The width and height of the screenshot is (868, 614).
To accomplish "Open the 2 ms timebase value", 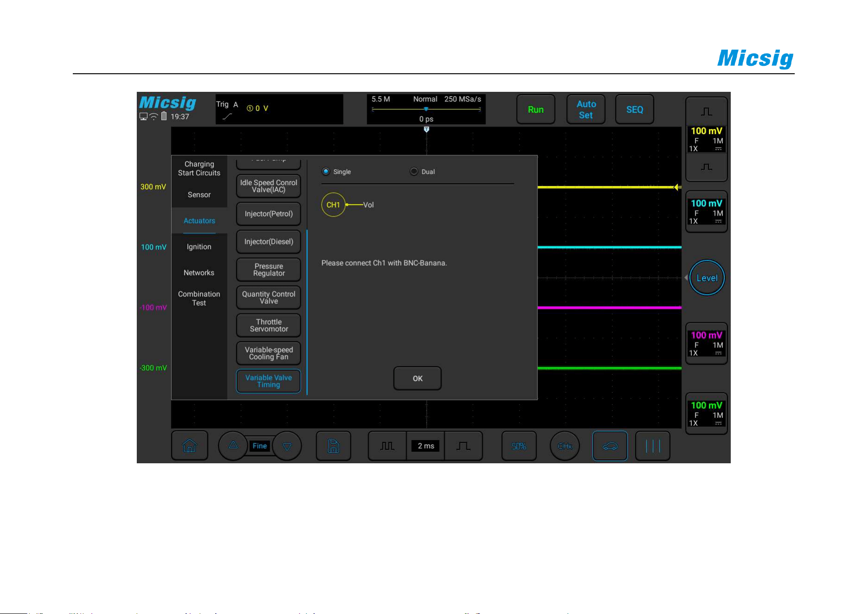I will coord(426,446).
